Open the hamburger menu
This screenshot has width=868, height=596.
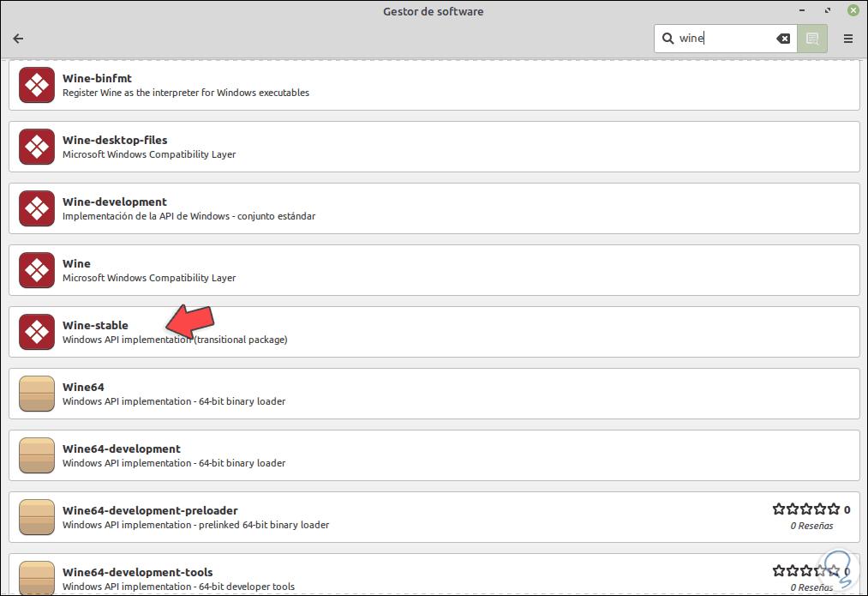(848, 39)
